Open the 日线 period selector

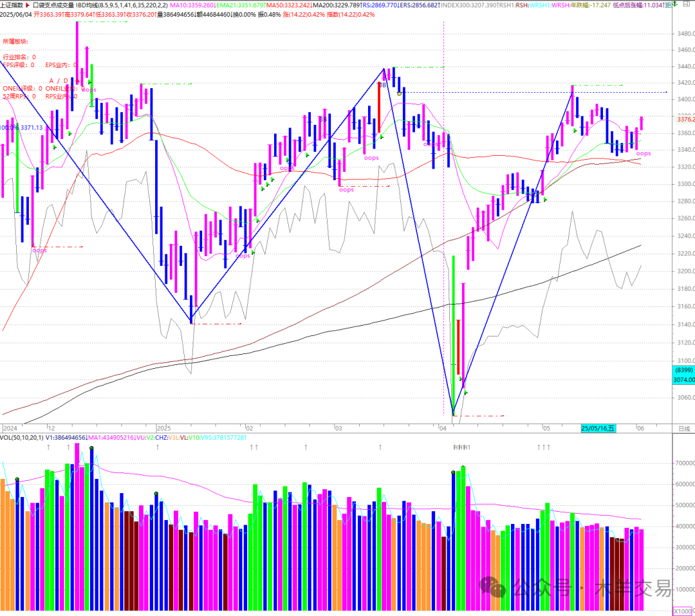683,428
